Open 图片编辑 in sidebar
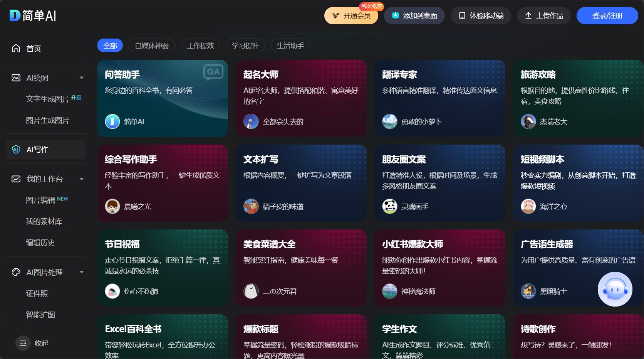Screen dimensions: 644x359 40,200
